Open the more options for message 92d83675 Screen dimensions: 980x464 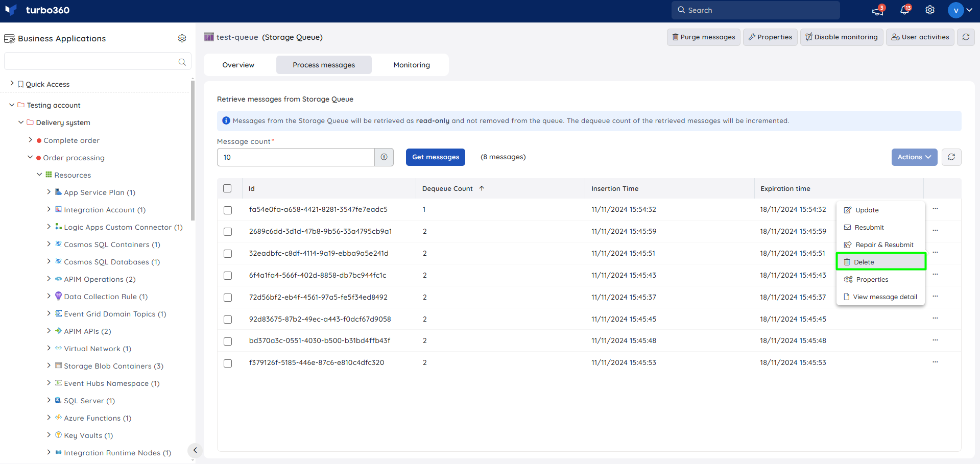pos(935,318)
